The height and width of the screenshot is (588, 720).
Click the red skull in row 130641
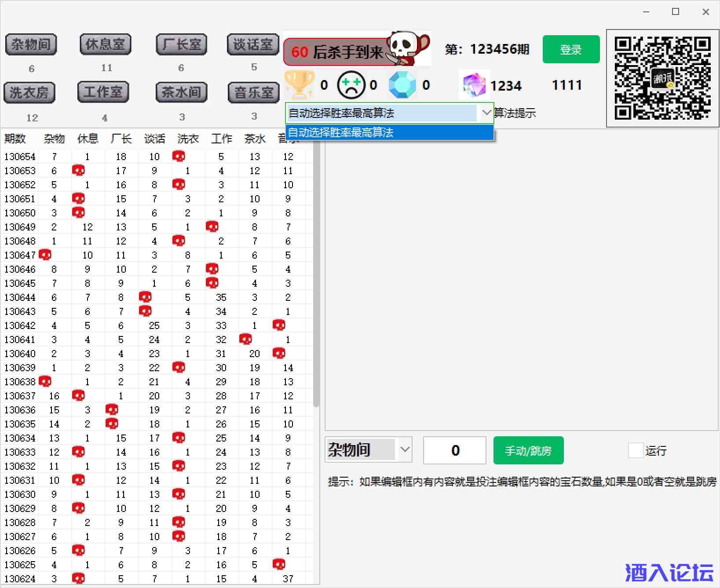245,339
